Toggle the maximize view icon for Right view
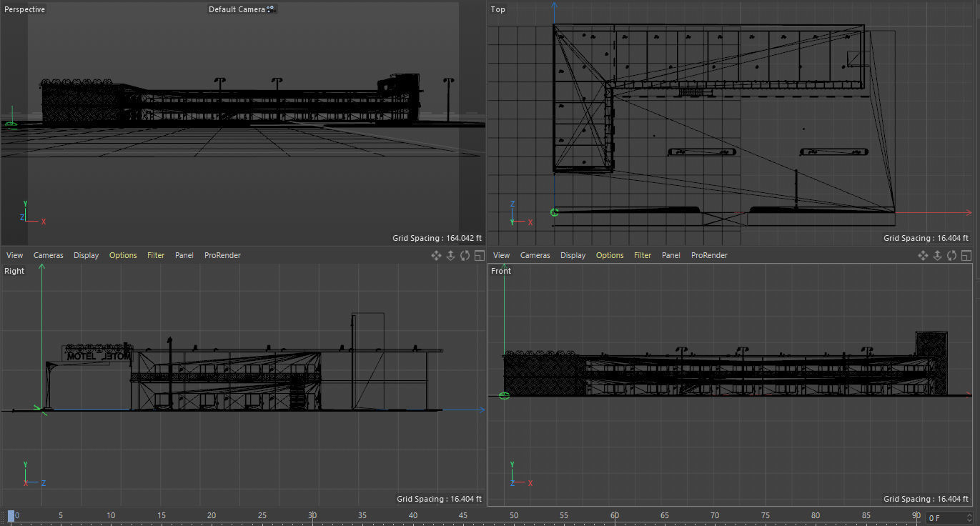This screenshot has height=526, width=980. coord(479,255)
